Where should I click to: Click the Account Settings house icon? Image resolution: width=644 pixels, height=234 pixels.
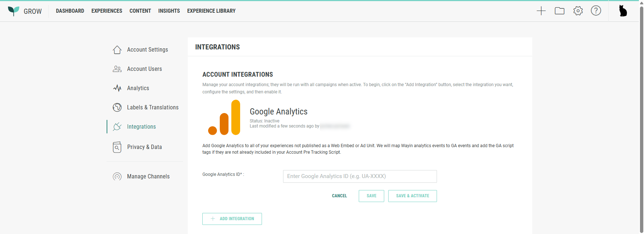(117, 50)
